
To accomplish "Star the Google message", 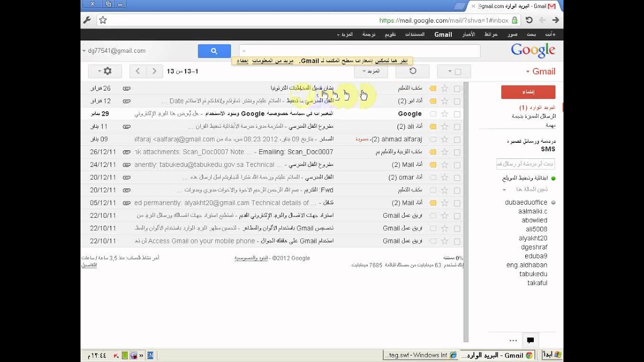I will tap(444, 114).
